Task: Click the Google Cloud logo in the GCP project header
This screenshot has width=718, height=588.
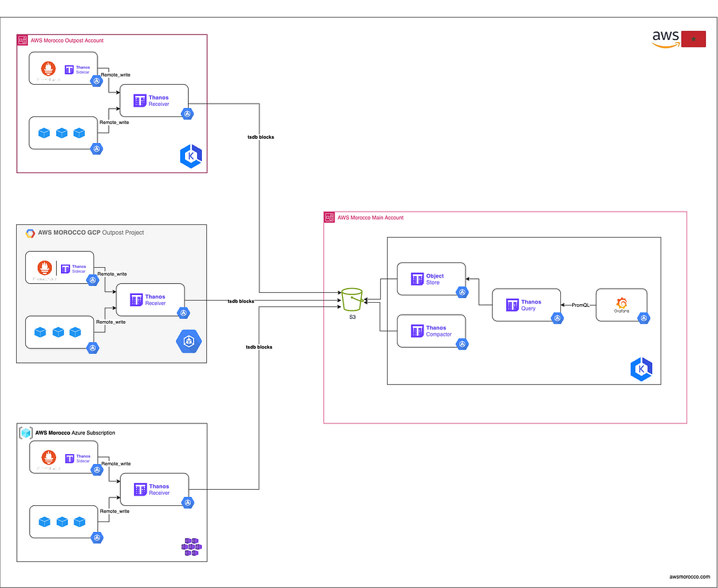Action: coord(29,232)
